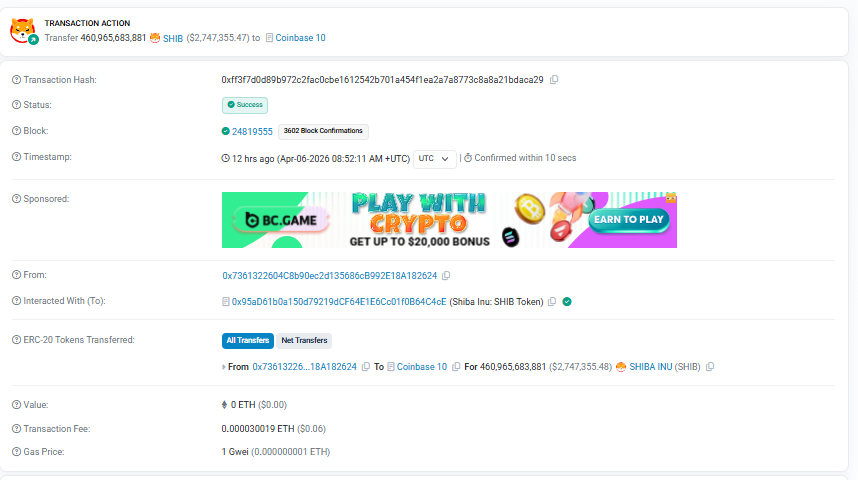Open the 0x73613226...18A182624 sender link
The image size is (858, 480).
[x=305, y=367]
